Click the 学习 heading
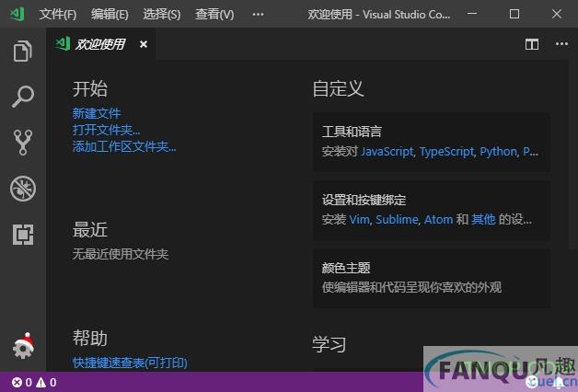Image resolution: width=578 pixels, height=392 pixels. click(329, 344)
